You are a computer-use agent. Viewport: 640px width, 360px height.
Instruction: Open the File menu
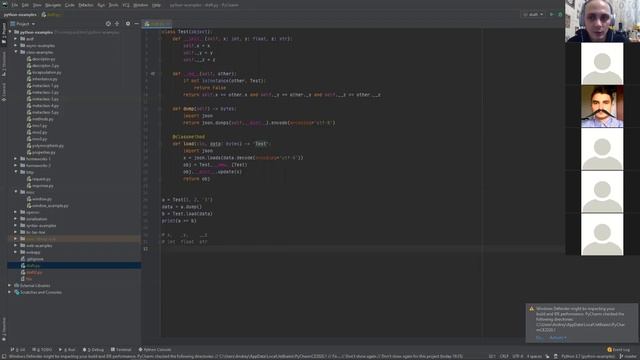pos(15,5)
